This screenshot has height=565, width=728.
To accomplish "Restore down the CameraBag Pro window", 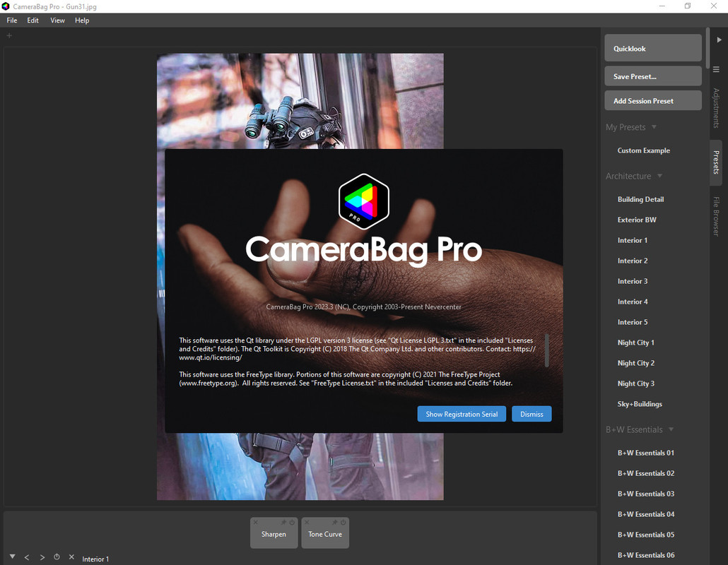I will (x=688, y=6).
